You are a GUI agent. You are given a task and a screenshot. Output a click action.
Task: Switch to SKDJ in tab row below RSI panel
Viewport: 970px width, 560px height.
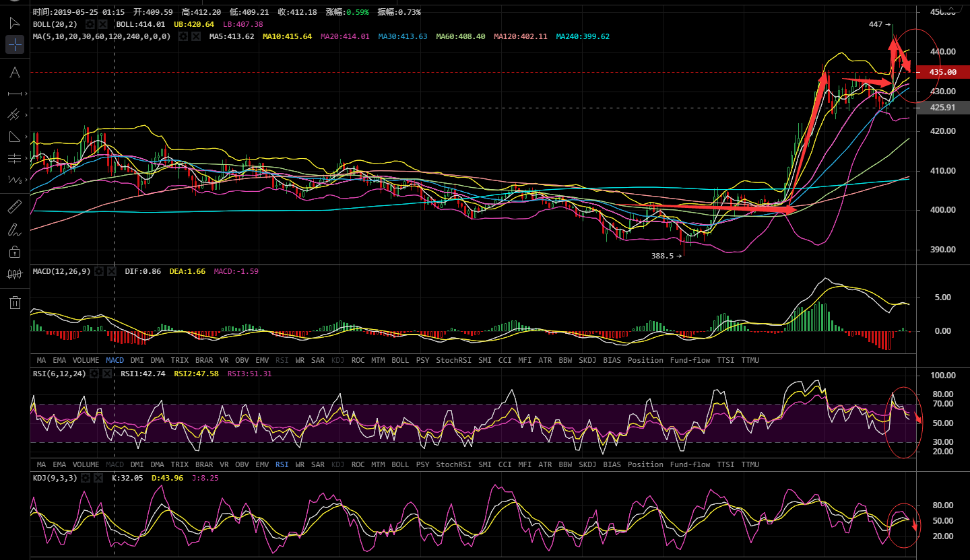point(587,464)
